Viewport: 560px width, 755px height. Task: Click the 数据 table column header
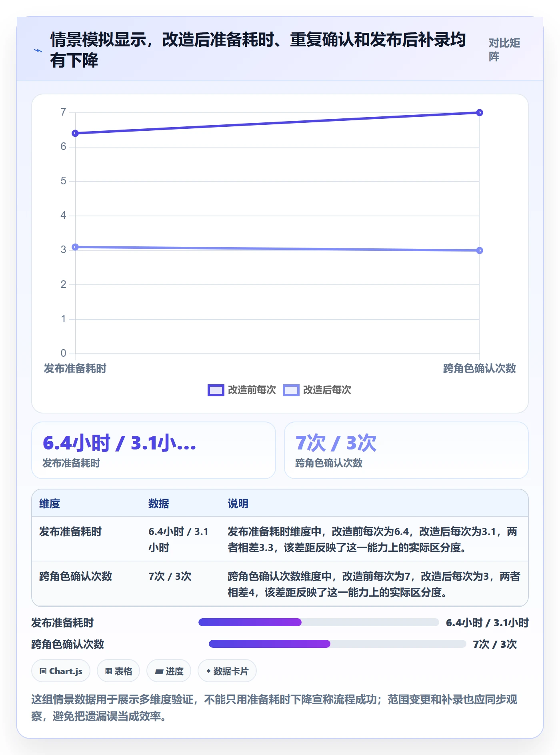[159, 503]
